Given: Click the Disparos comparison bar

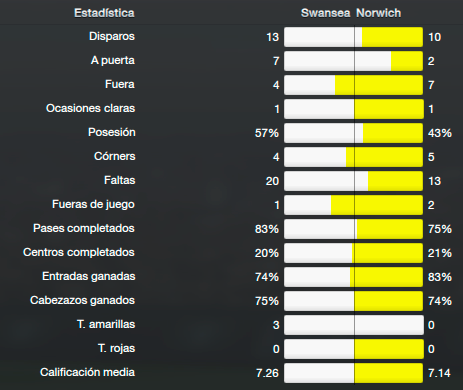Looking at the screenshot, I should (354, 37).
